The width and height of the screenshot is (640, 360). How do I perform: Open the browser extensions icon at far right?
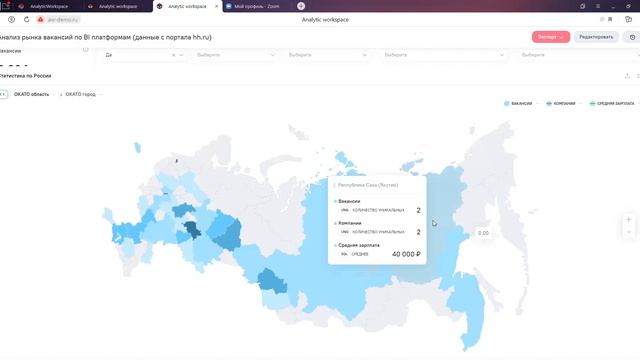(x=629, y=19)
